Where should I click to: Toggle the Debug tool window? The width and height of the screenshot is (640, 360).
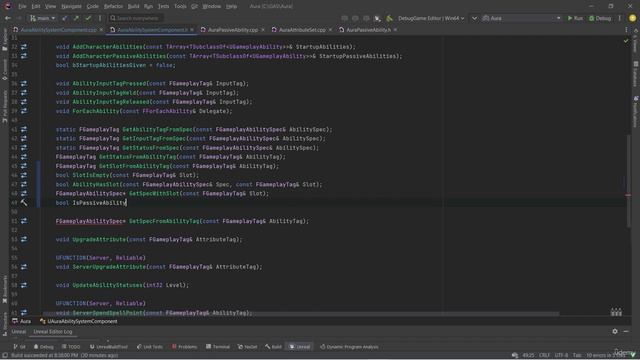44,347
